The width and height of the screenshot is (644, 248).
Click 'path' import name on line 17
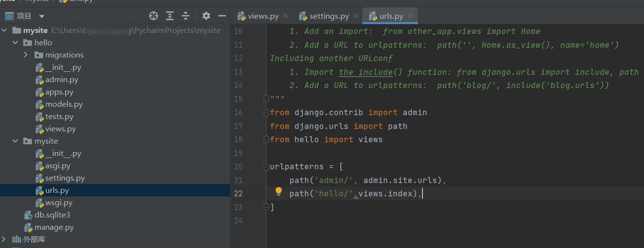[x=398, y=126]
